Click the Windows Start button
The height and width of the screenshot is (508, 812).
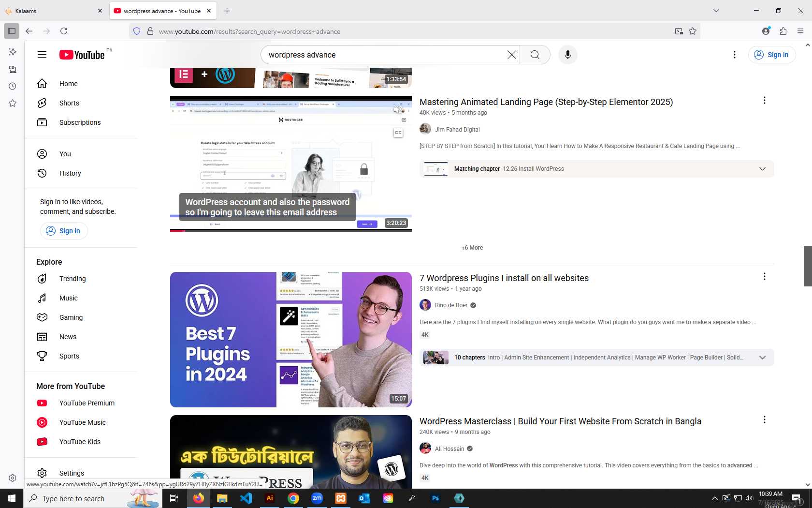12,498
